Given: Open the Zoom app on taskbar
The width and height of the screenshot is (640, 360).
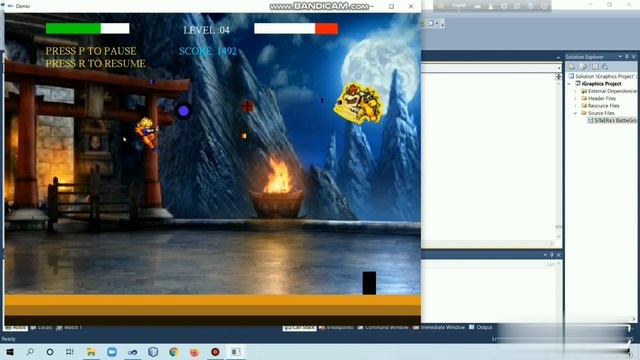Looking at the screenshot, I should [112, 351].
